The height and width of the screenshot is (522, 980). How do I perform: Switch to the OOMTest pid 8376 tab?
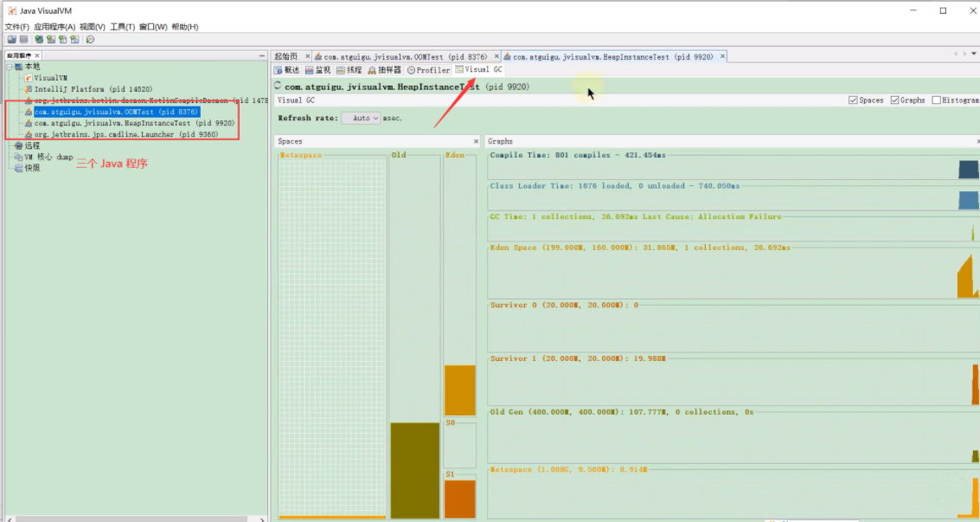click(x=406, y=56)
